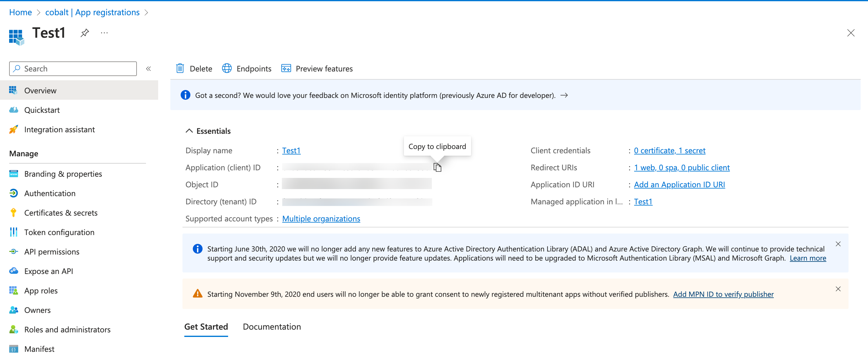
Task: Open the feedback banner arrow
Action: (564, 95)
